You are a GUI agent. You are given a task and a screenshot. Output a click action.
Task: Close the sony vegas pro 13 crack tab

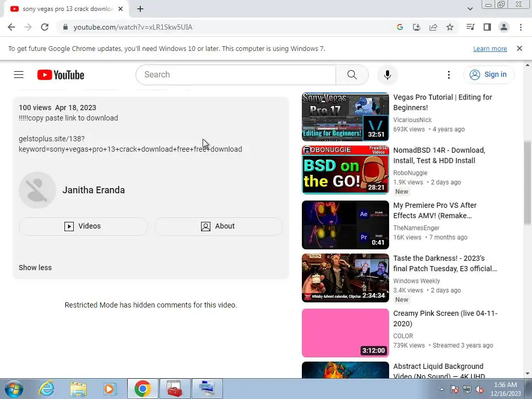[121, 9]
